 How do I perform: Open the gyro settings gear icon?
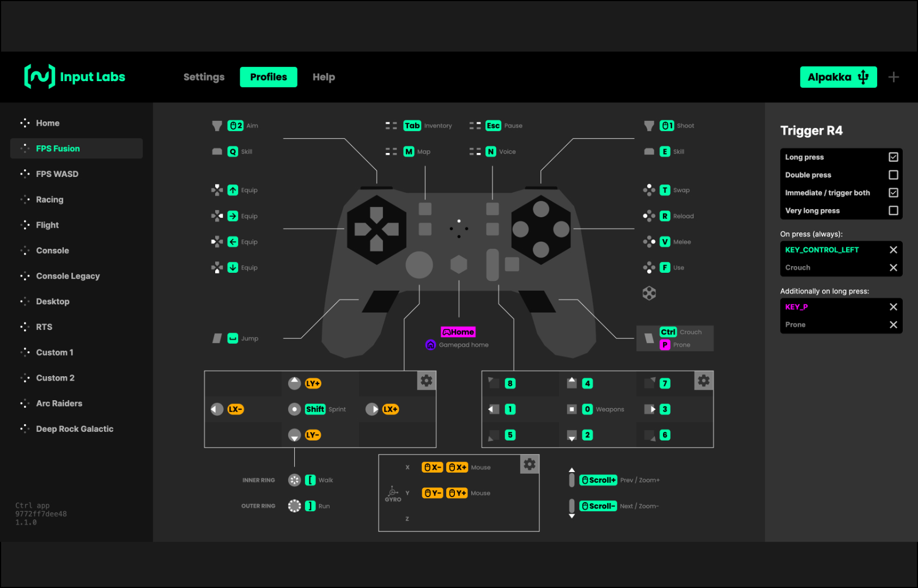pos(530,464)
